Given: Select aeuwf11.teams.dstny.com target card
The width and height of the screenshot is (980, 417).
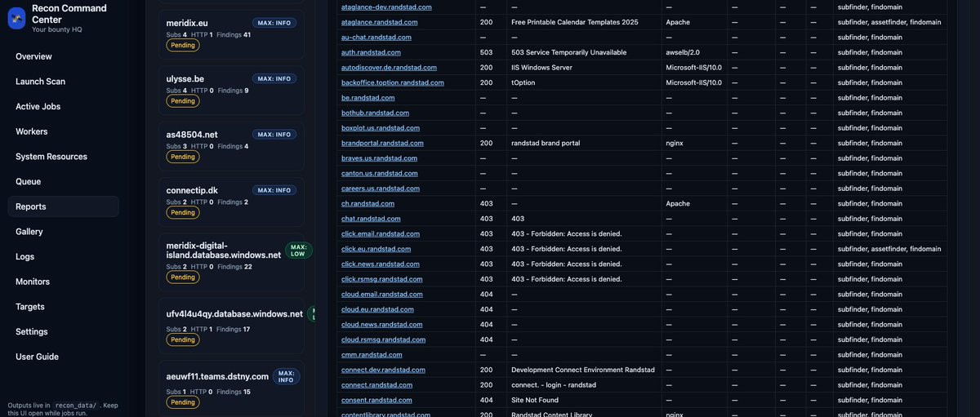Looking at the screenshot, I should (x=231, y=388).
